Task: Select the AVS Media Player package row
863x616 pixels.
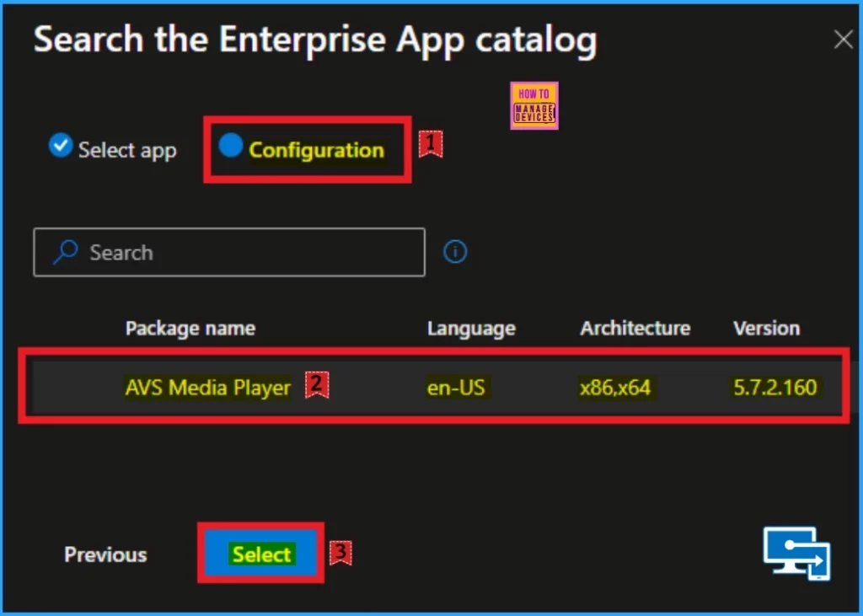Action: click(x=437, y=387)
